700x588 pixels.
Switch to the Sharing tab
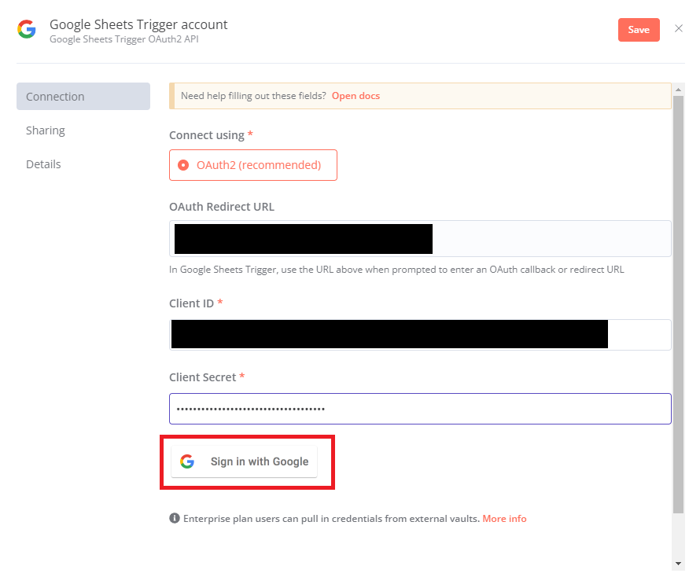tap(46, 130)
